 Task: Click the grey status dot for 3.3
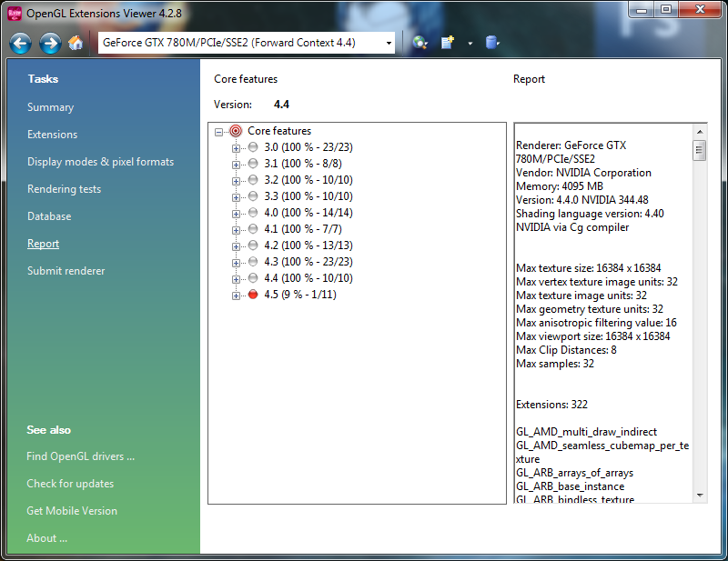pos(253,195)
